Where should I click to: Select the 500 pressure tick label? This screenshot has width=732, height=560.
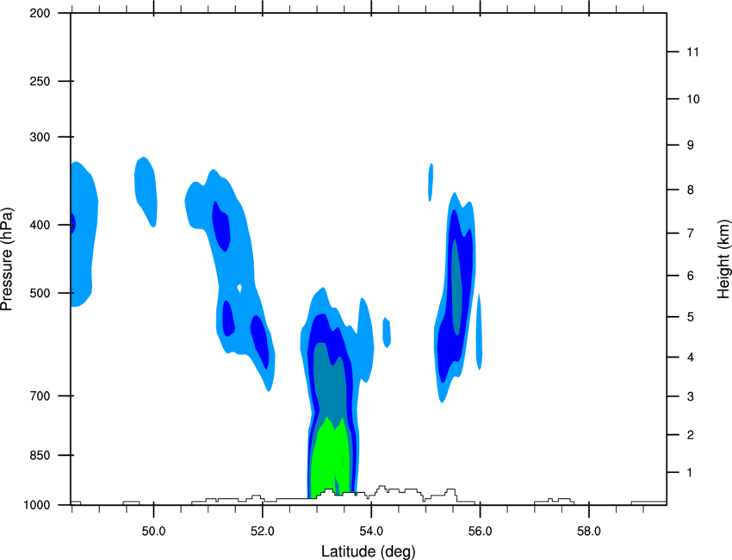coord(40,293)
